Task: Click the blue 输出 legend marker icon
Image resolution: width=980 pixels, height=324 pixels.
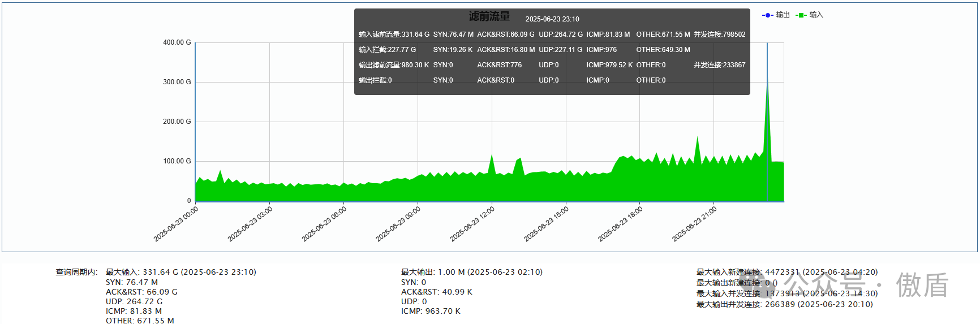Action: pos(767,15)
